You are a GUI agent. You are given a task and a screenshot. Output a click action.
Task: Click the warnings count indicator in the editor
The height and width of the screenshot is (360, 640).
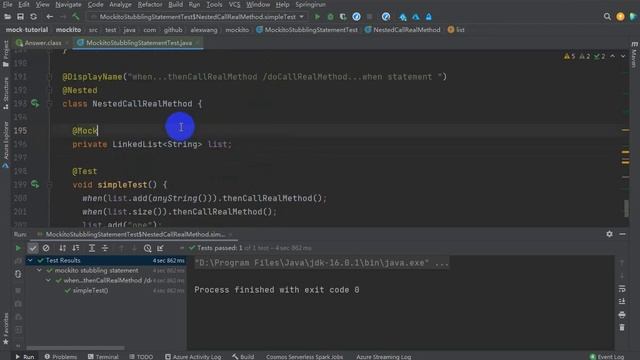pyautogui.click(x=569, y=56)
